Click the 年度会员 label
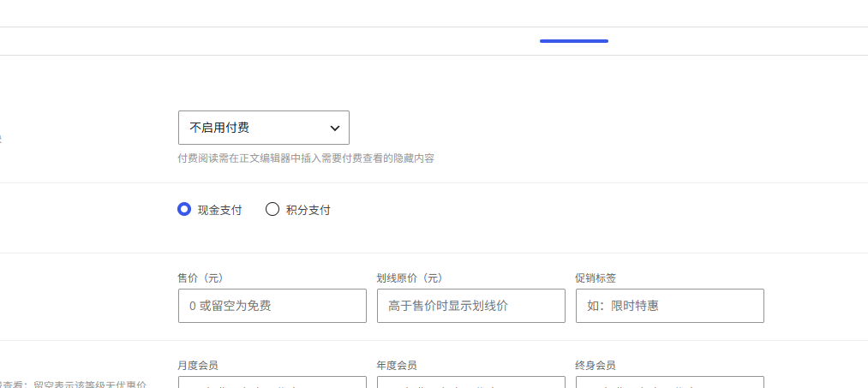This screenshot has width=868, height=388. 397,366
